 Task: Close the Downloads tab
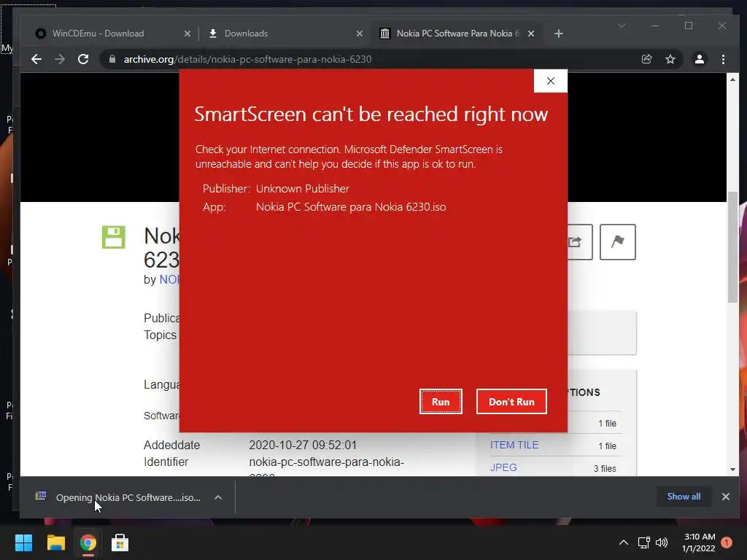(360, 34)
